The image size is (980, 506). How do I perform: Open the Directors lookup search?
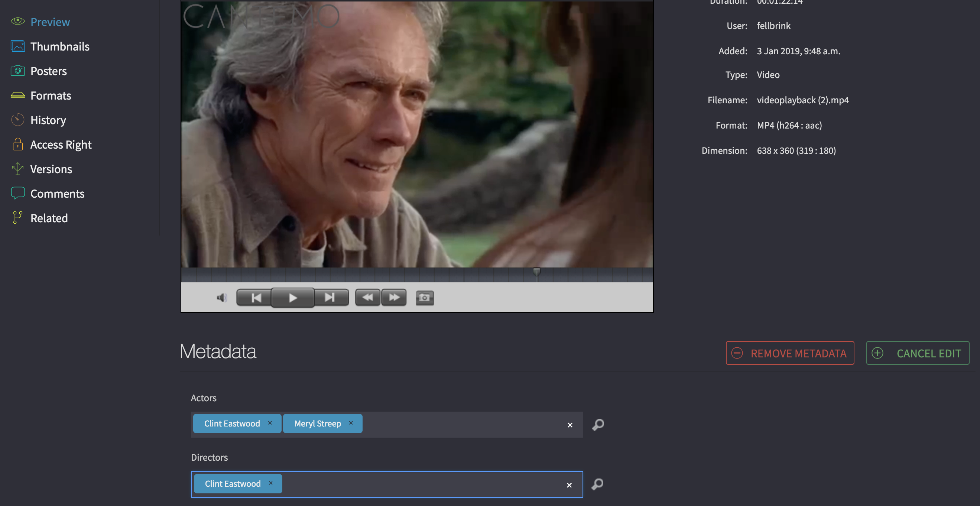point(597,484)
